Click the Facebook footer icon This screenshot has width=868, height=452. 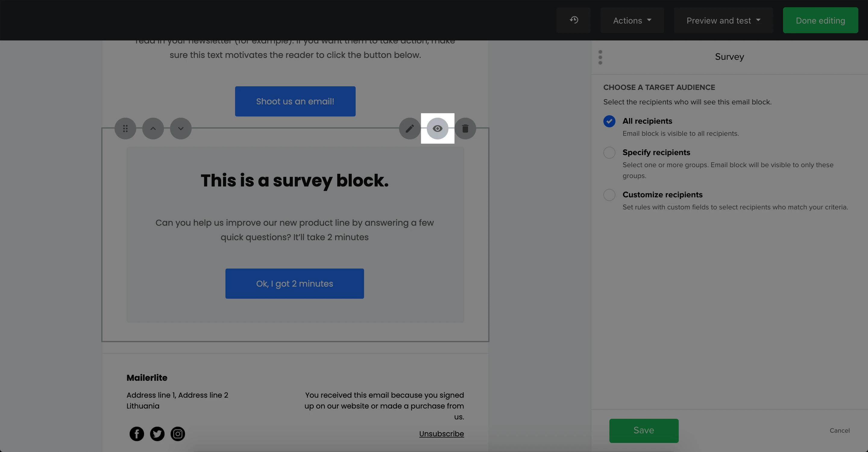tap(137, 434)
